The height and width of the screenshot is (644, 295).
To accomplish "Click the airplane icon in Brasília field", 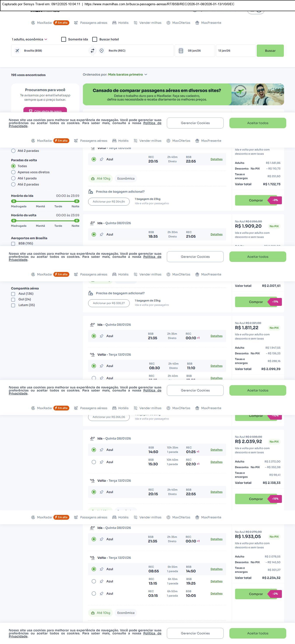I will pos(17,51).
